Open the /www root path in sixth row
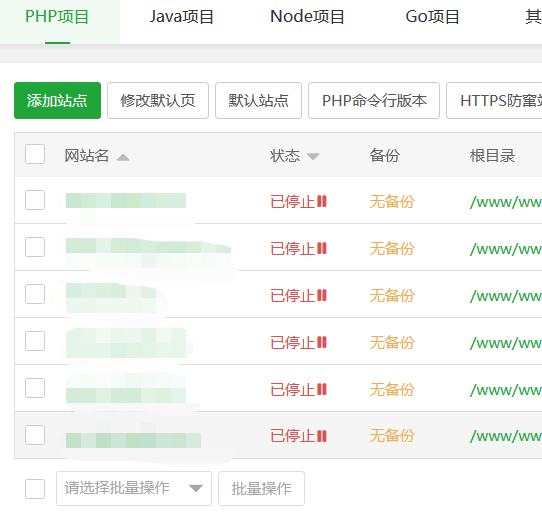 click(506, 436)
